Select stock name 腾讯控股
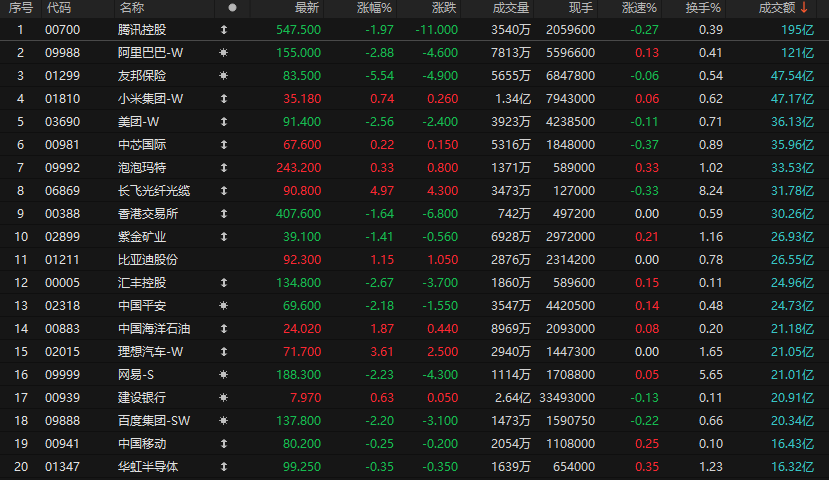Viewport: 829px width, 480px height. pos(142,30)
